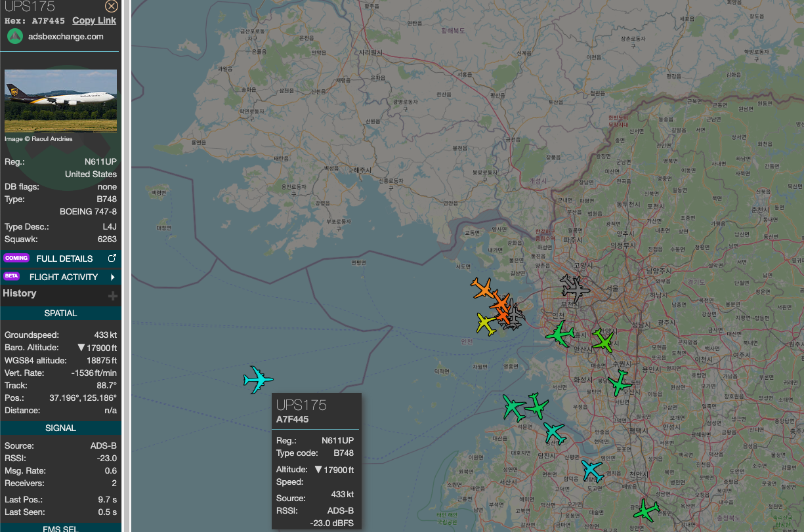Click the sidebar groundspeed value 433 kt
This screenshot has height=532, width=804.
[105, 335]
